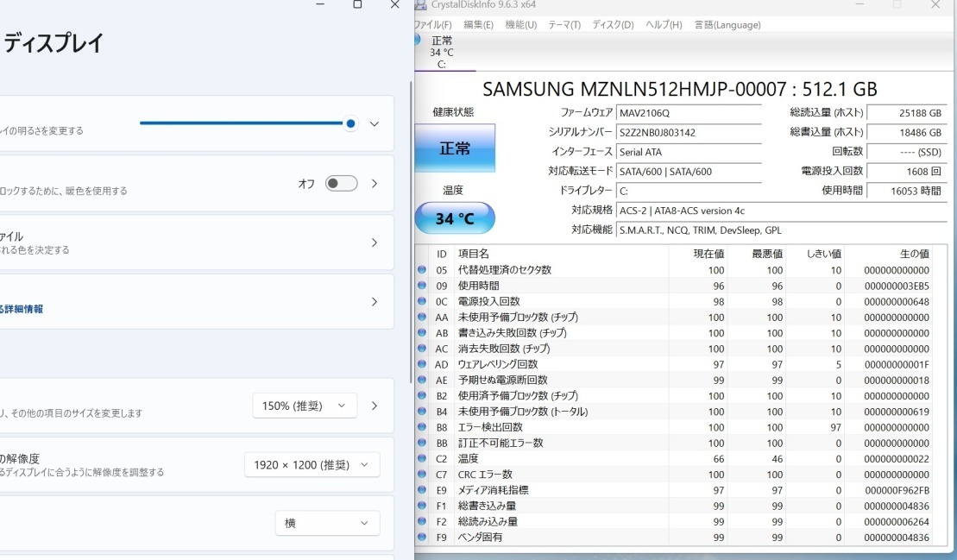Screen dimensions: 957x560
Task: Click the 電源投入回数 value 1608 回
Action: click(906, 172)
